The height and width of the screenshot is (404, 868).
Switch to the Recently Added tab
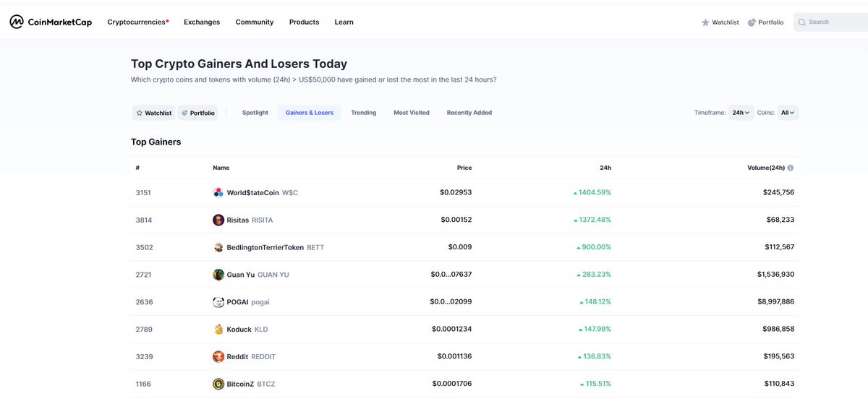click(469, 113)
